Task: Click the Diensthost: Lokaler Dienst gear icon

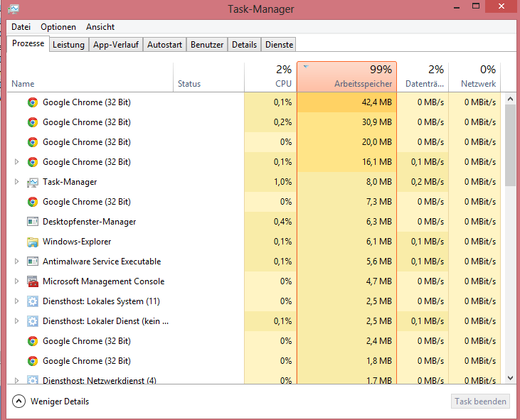Action: 33,321
